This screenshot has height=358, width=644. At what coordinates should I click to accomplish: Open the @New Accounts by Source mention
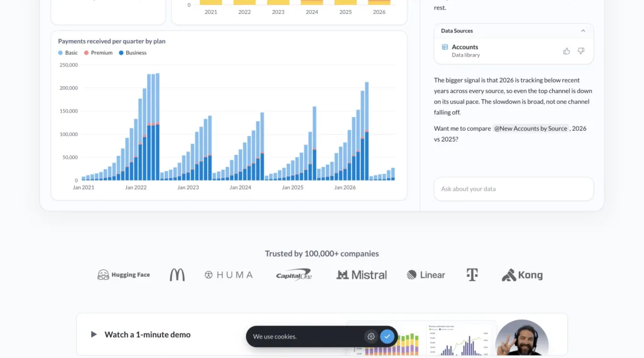tap(530, 128)
